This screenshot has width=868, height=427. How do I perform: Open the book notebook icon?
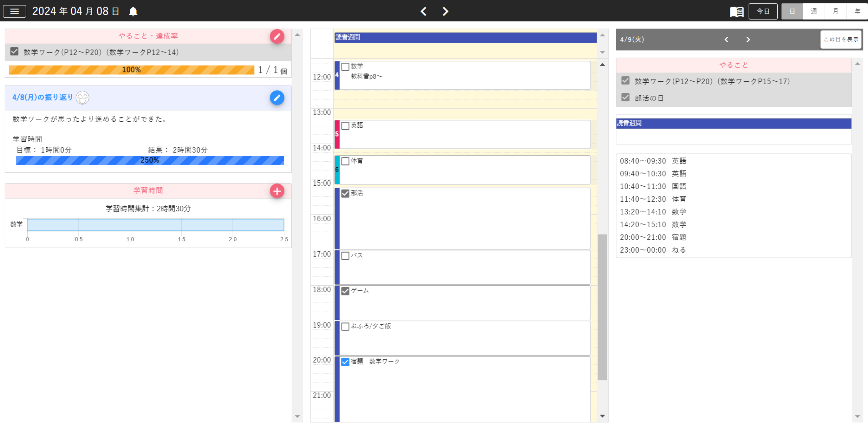point(737,11)
